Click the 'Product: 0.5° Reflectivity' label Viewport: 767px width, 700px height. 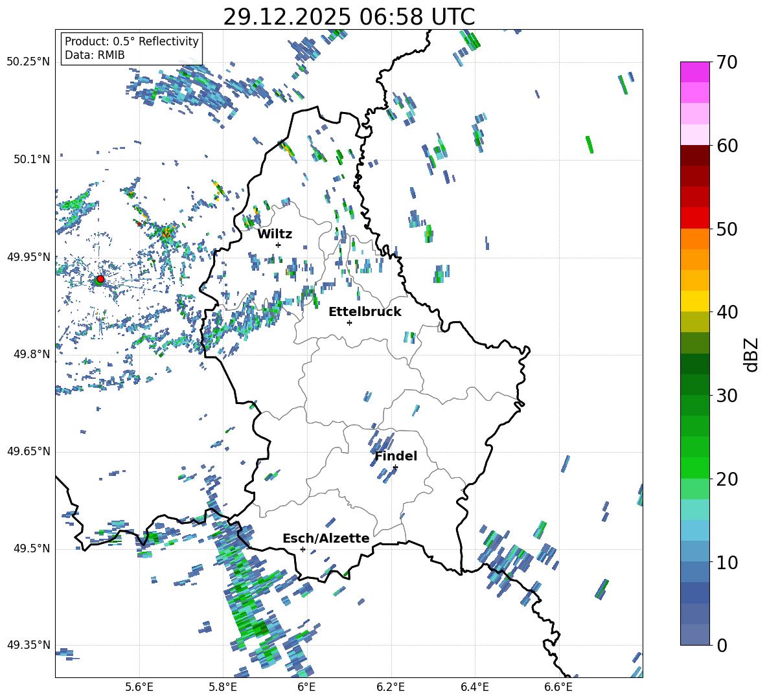(x=132, y=41)
